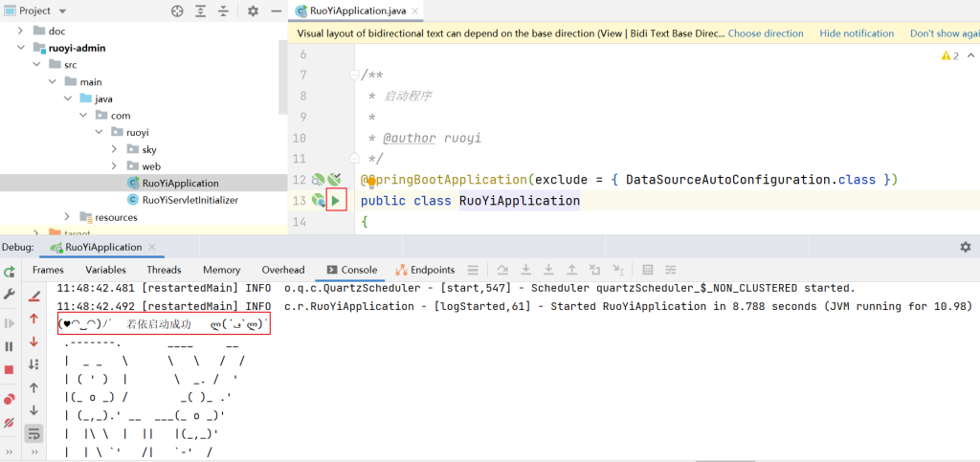Expand the resources folder in the tree
The image size is (980, 462).
68,217
